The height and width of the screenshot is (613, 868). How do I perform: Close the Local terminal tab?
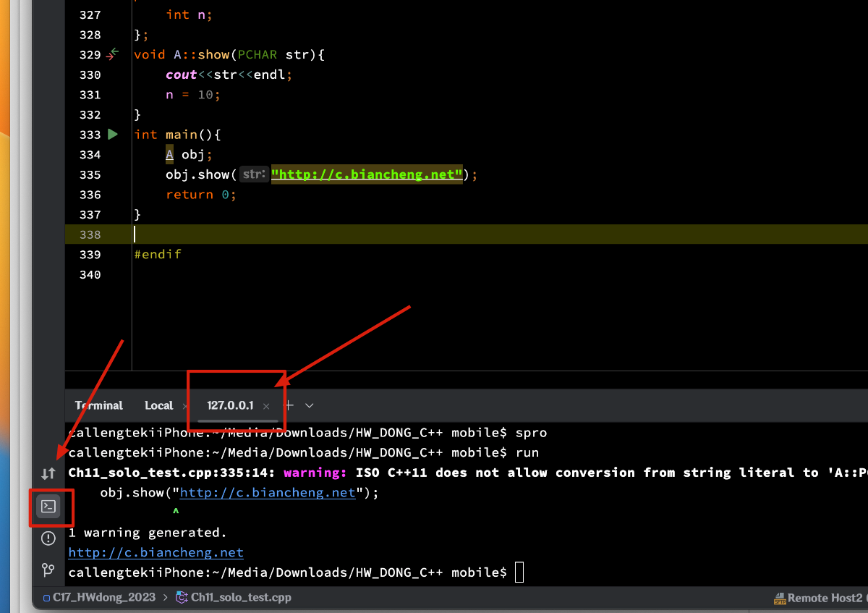(x=185, y=406)
